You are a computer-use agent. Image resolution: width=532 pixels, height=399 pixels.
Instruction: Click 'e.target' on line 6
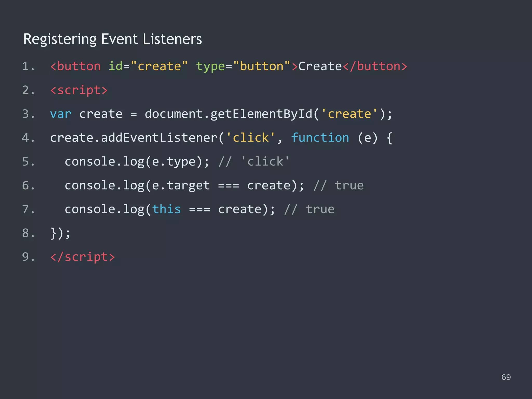pos(181,186)
